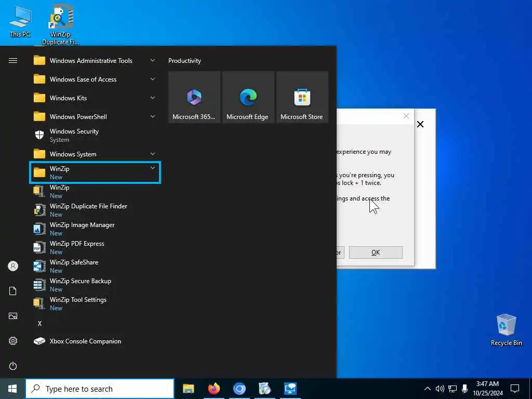Launch Firefox from taskbar

214,389
